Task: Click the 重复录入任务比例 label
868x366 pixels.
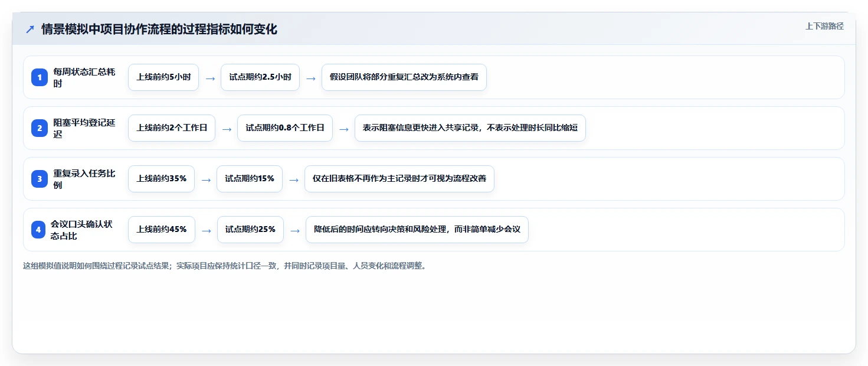Action: pyautogui.click(x=84, y=179)
